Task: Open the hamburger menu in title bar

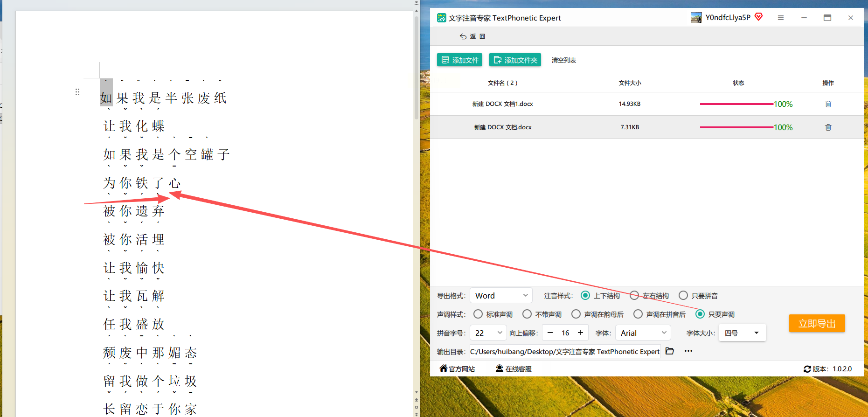Action: pyautogui.click(x=781, y=18)
